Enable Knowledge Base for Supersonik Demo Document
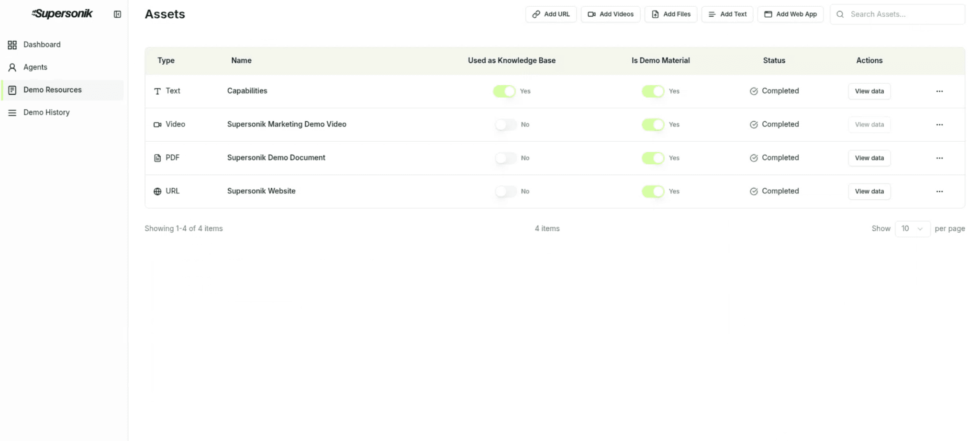Image resolution: width=980 pixels, height=441 pixels. (506, 158)
